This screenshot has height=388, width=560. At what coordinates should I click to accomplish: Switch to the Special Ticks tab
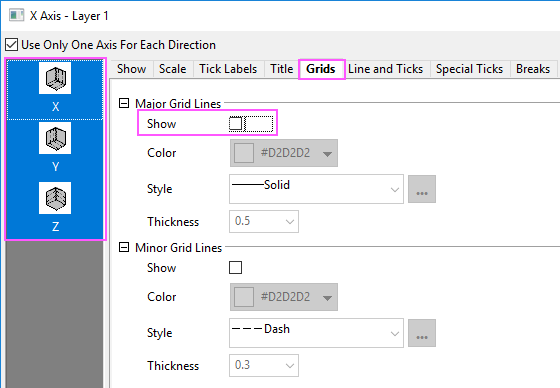(469, 69)
